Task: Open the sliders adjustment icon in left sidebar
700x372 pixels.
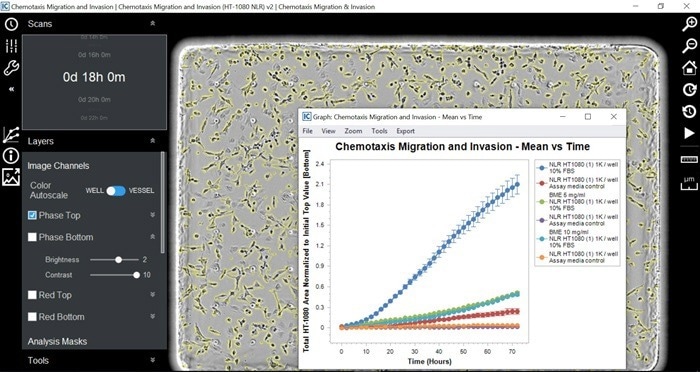Action: (x=11, y=46)
